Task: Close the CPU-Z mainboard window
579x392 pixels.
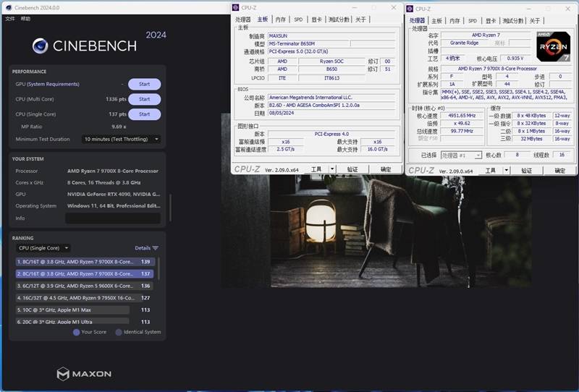Action: pos(394,7)
